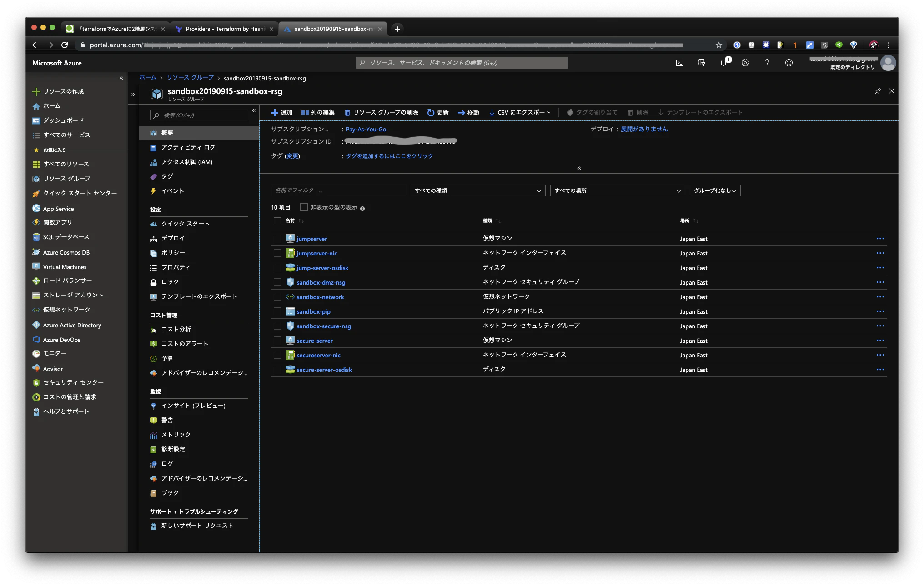The width and height of the screenshot is (924, 586).
Task: Click the directory and subscription filter icon
Action: 701,63
